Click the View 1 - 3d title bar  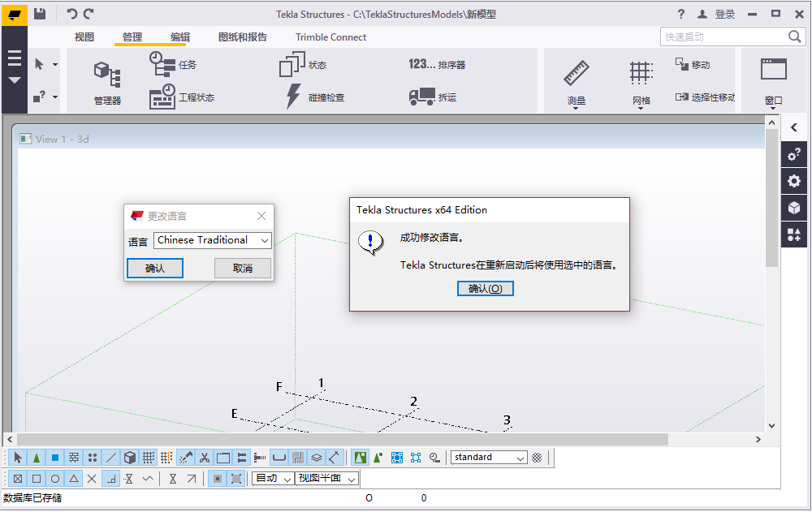click(391, 139)
